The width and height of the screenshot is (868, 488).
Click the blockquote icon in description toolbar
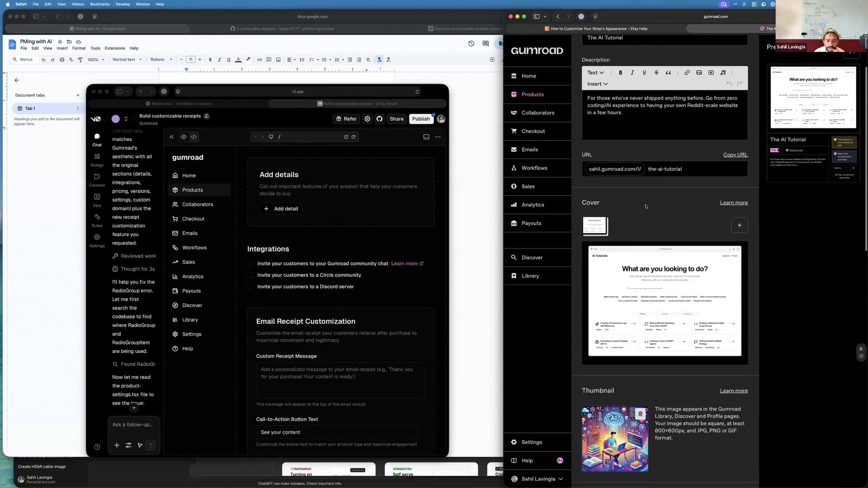click(668, 73)
